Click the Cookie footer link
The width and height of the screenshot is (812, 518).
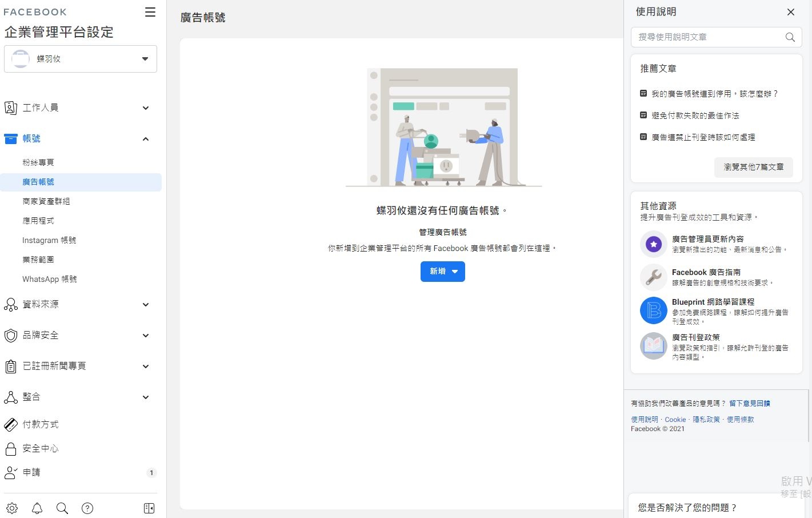click(x=675, y=420)
